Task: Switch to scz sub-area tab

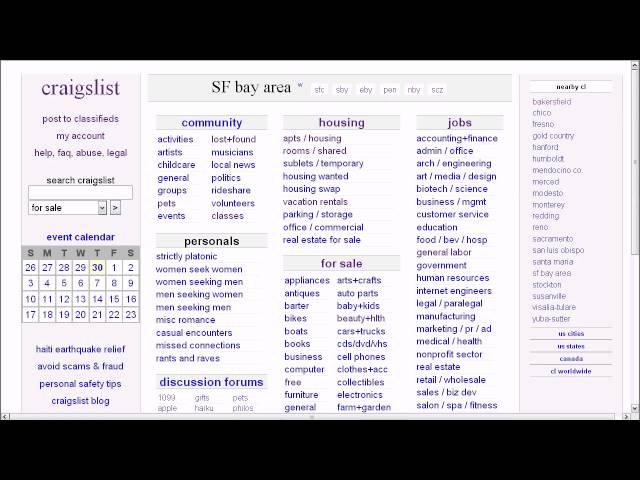Action: tap(437, 90)
